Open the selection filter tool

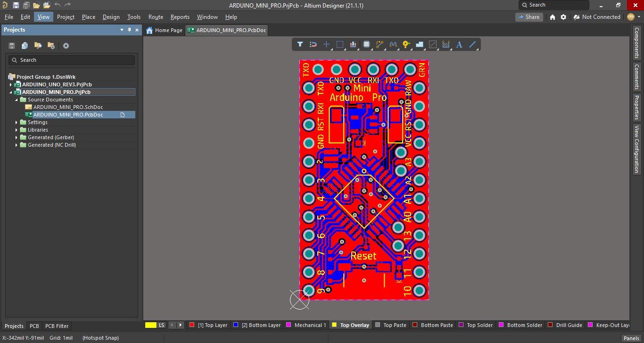point(300,44)
